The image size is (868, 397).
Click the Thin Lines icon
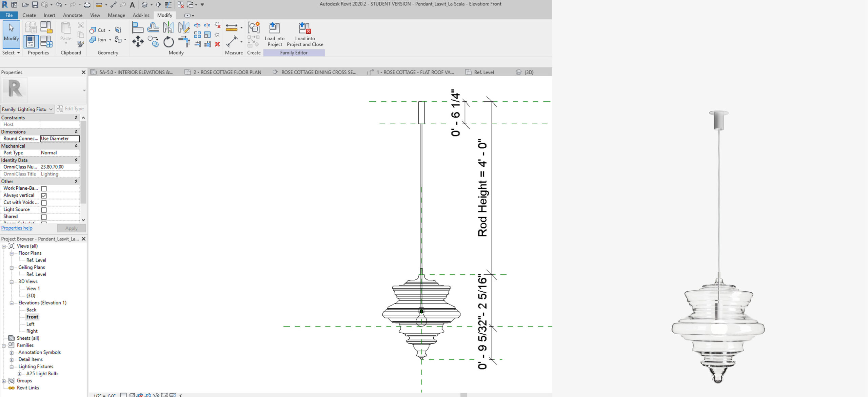click(168, 5)
